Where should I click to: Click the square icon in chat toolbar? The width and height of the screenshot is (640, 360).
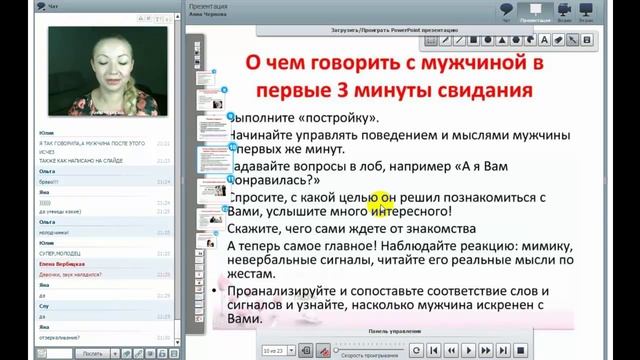pyautogui.click(x=150, y=353)
